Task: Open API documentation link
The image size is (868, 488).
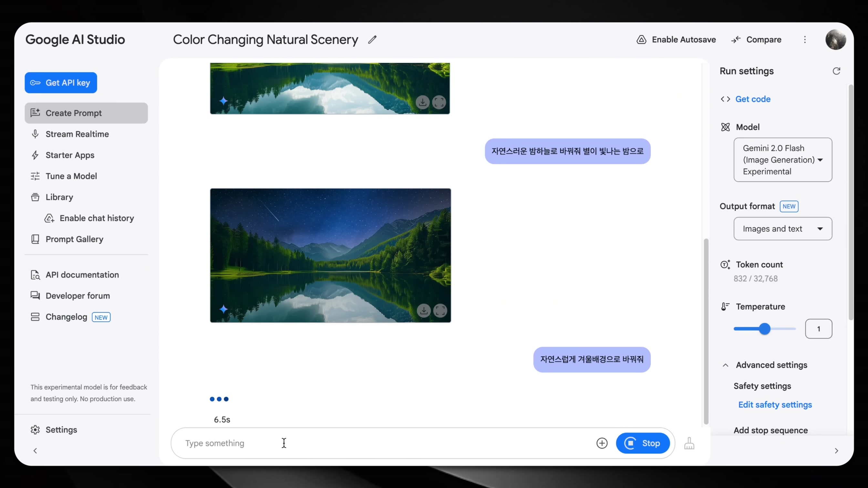Action: click(82, 275)
